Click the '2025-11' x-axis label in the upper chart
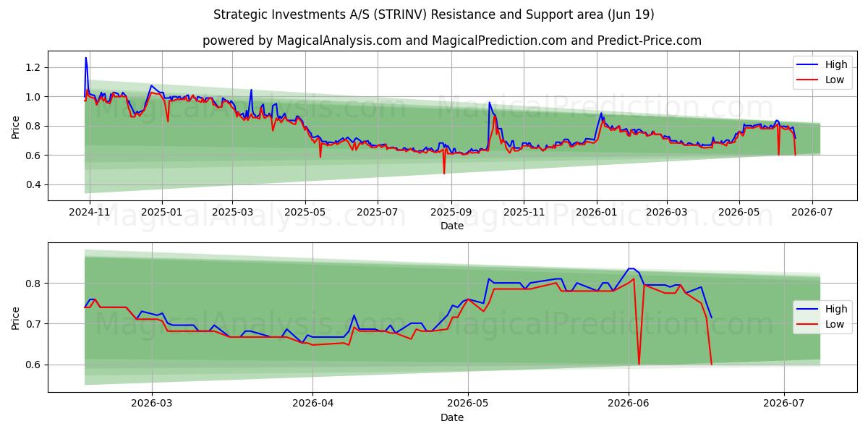868x434 pixels. coord(524,213)
